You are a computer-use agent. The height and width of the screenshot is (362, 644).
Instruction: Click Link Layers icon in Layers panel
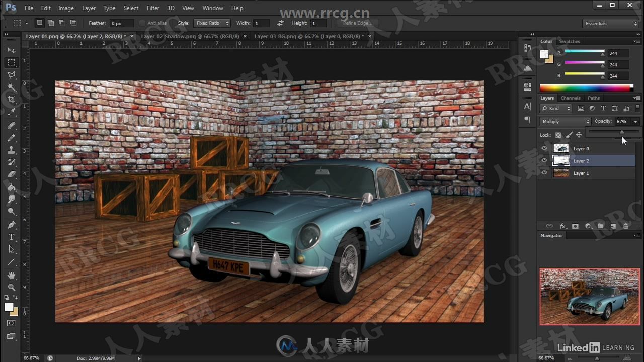pyautogui.click(x=549, y=226)
